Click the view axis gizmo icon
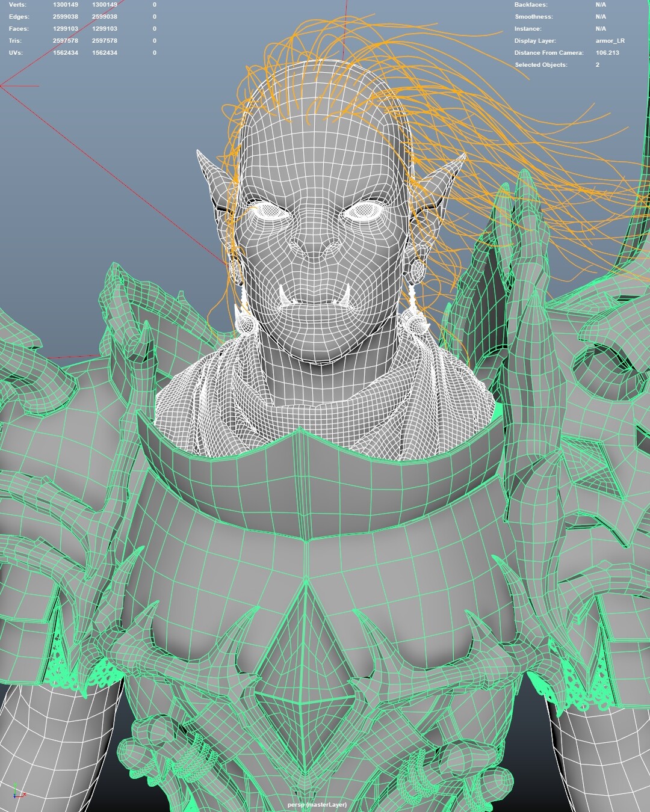This screenshot has width=650, height=812. point(19,791)
